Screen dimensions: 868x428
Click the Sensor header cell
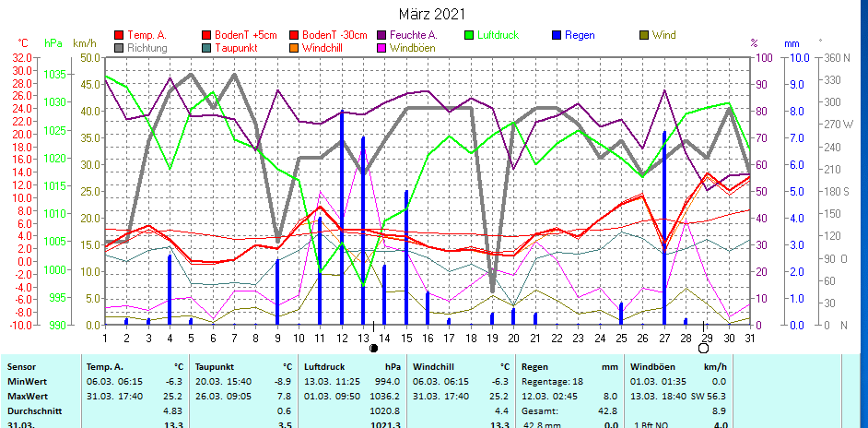pos(21,367)
